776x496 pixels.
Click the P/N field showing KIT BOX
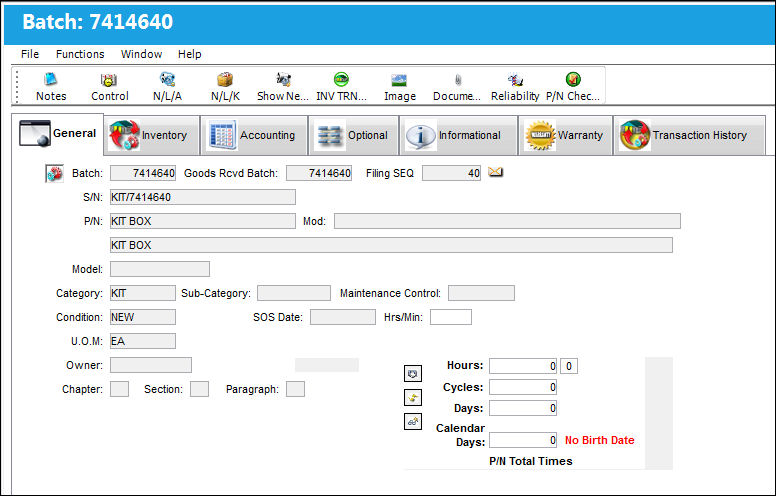click(202, 221)
